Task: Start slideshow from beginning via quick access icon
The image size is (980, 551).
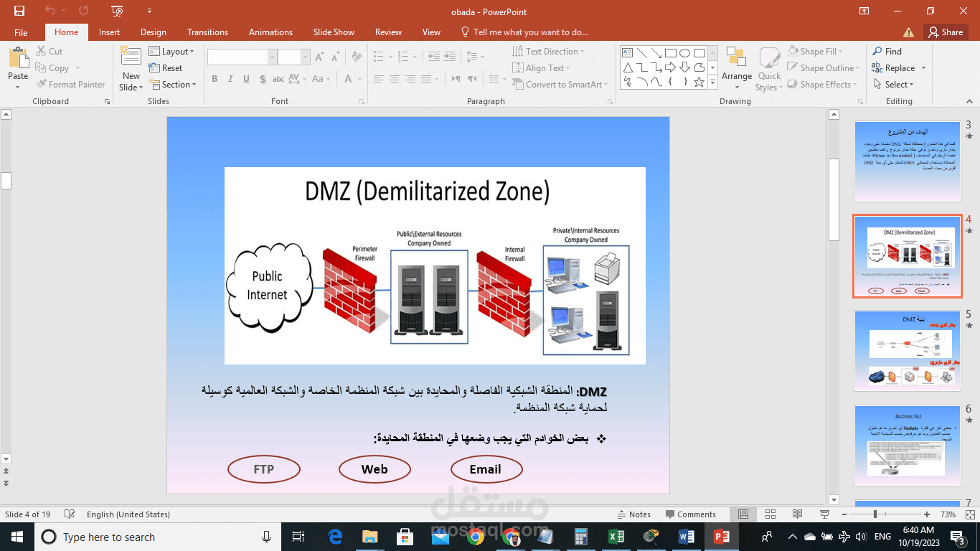Action: pos(118,11)
